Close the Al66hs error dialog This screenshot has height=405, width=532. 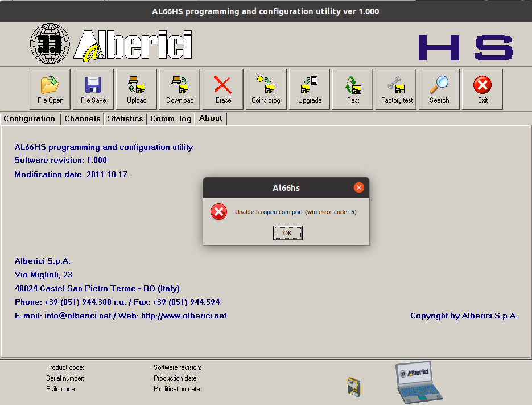pyautogui.click(x=359, y=187)
